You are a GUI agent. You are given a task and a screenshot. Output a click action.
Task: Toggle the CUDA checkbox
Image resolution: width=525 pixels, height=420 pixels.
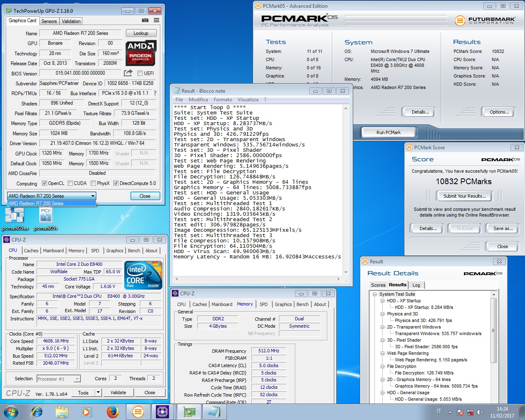point(70,183)
